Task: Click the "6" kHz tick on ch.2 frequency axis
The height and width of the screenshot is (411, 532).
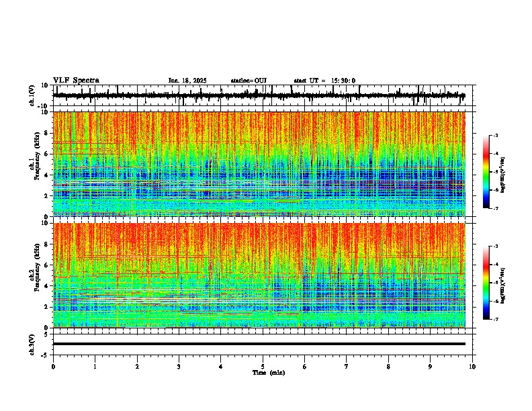Action: [x=47, y=265]
